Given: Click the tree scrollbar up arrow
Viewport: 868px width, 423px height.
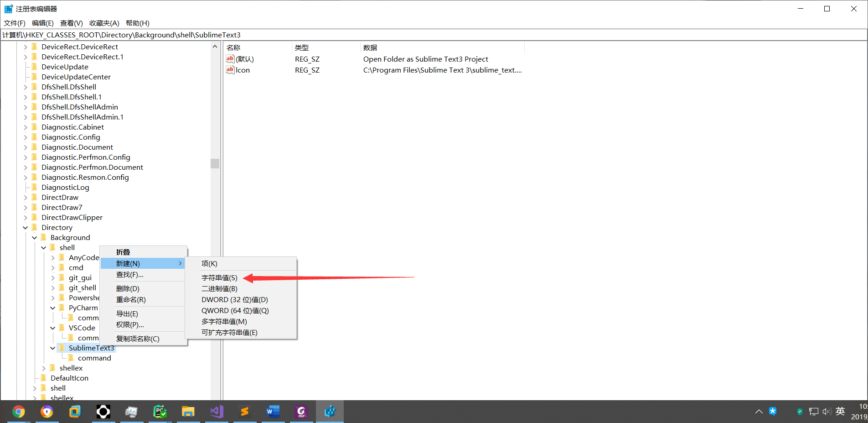Looking at the screenshot, I should tap(215, 46).
